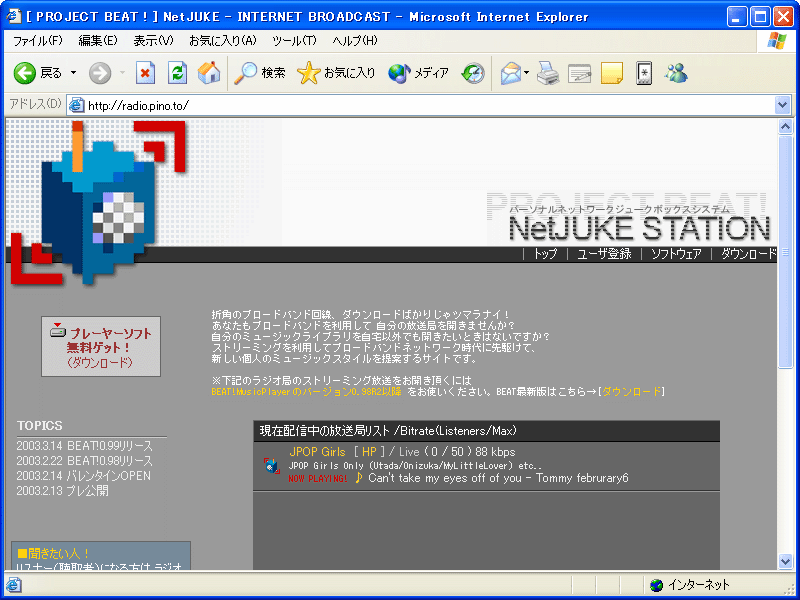Click the vertical scrollbar thumb
Image resolution: width=800 pixels, height=600 pixels.
[785, 250]
